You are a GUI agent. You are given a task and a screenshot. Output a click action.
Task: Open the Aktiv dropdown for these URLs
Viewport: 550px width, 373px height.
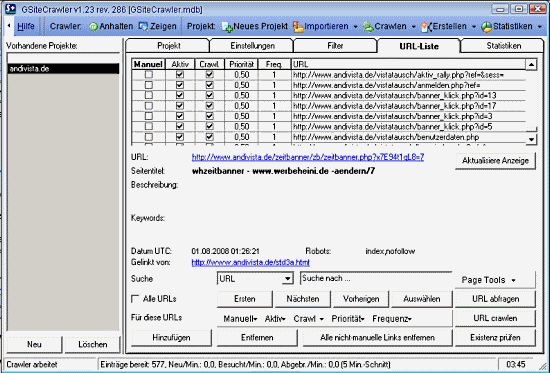[x=275, y=319]
